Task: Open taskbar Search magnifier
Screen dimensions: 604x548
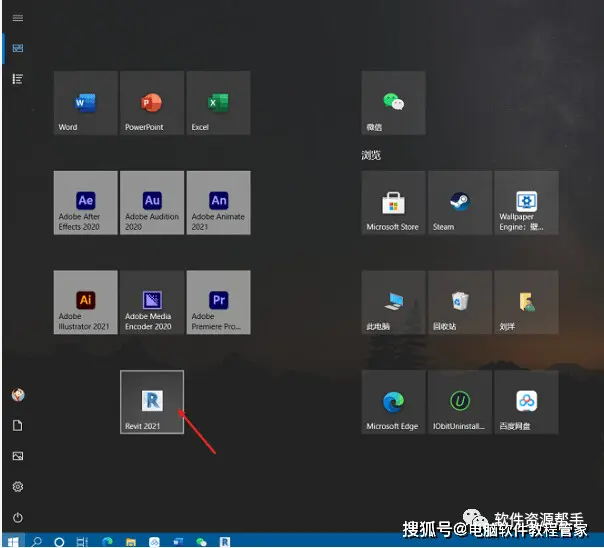Action: point(37,542)
